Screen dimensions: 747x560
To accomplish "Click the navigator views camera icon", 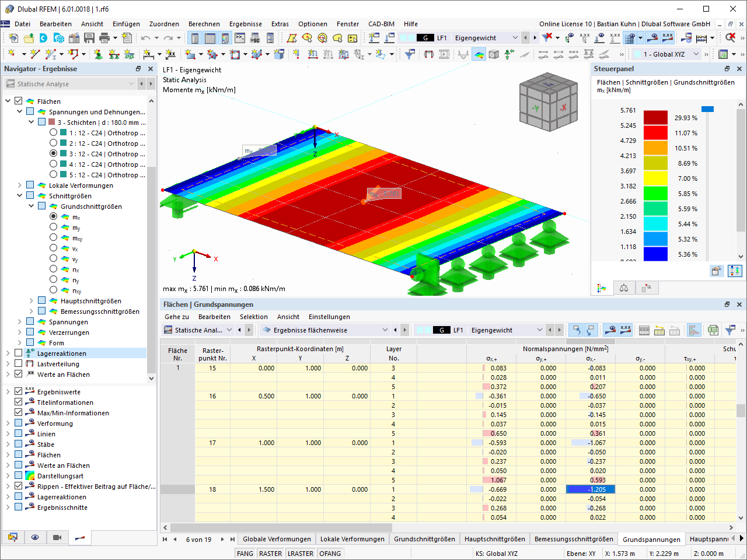I will [x=57, y=537].
